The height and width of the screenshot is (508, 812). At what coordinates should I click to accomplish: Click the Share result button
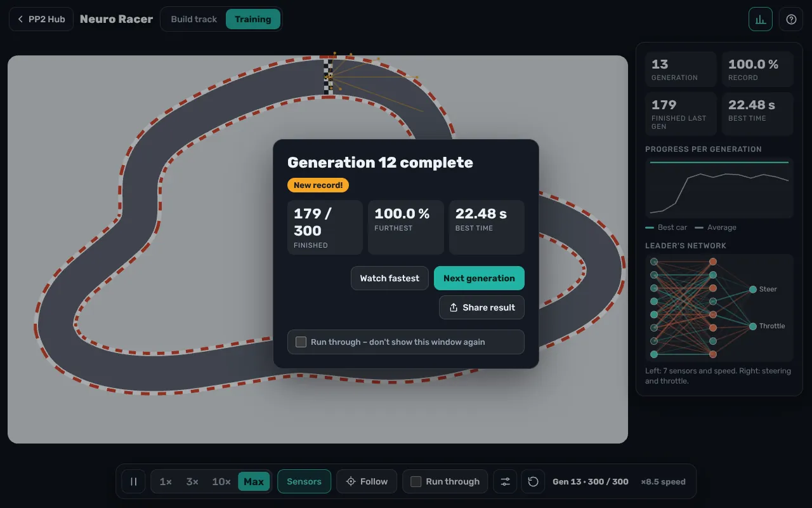(x=481, y=307)
